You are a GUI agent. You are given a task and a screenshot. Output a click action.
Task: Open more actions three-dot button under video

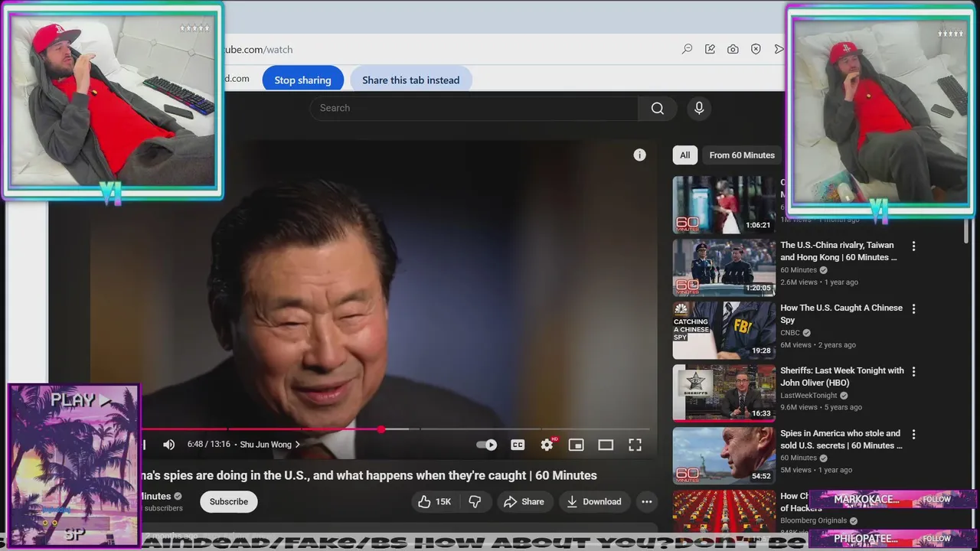coord(647,501)
